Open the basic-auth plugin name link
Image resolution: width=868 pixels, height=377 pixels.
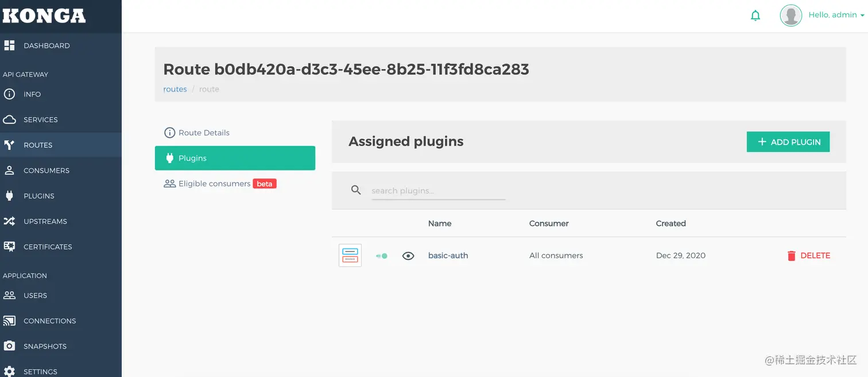448,255
